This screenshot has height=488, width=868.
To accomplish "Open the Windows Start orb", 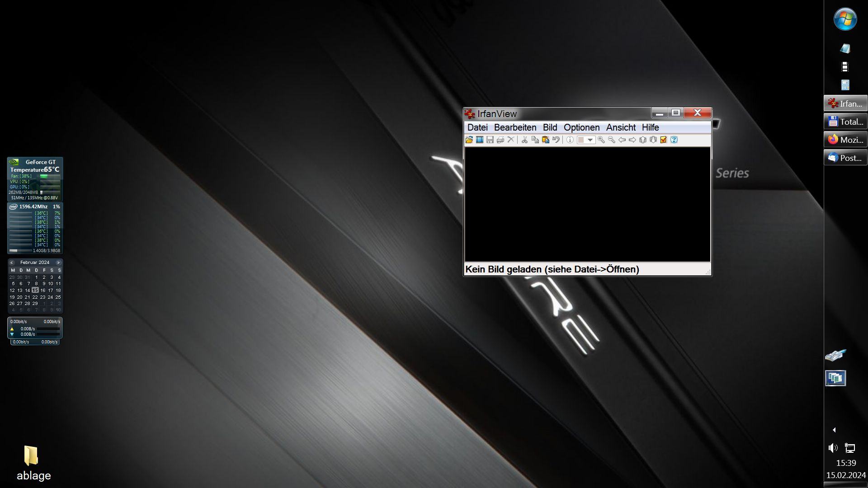I will [845, 19].
